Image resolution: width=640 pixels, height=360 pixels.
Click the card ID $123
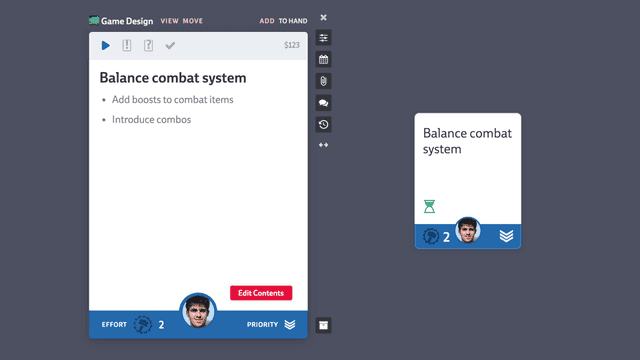tap(292, 45)
